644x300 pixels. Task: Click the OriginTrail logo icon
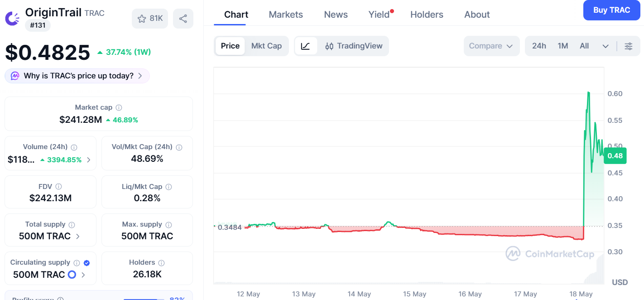pyautogui.click(x=12, y=18)
